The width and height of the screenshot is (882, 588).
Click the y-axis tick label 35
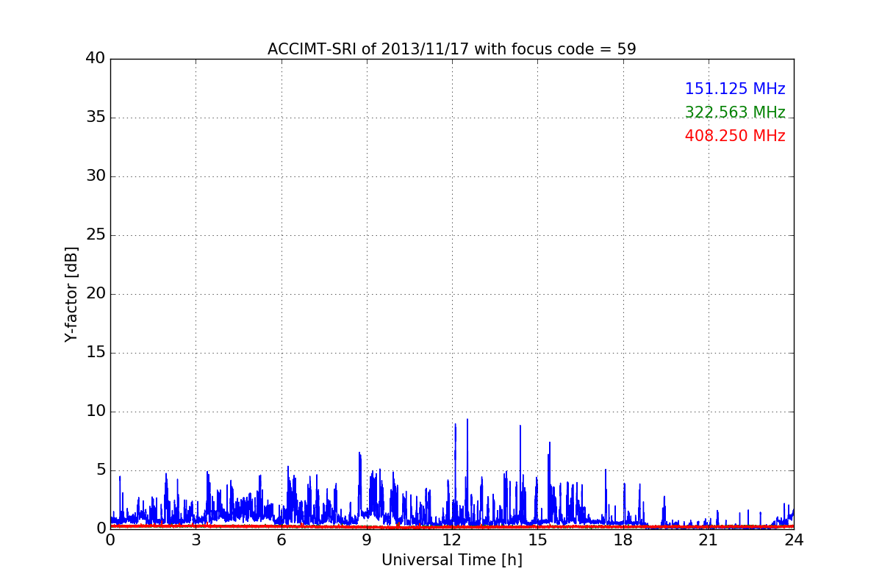click(96, 118)
